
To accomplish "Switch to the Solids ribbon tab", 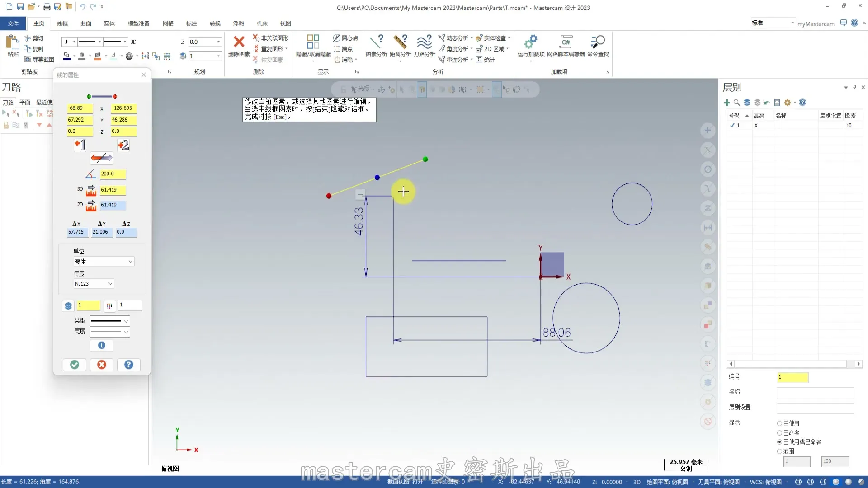I will tap(109, 23).
